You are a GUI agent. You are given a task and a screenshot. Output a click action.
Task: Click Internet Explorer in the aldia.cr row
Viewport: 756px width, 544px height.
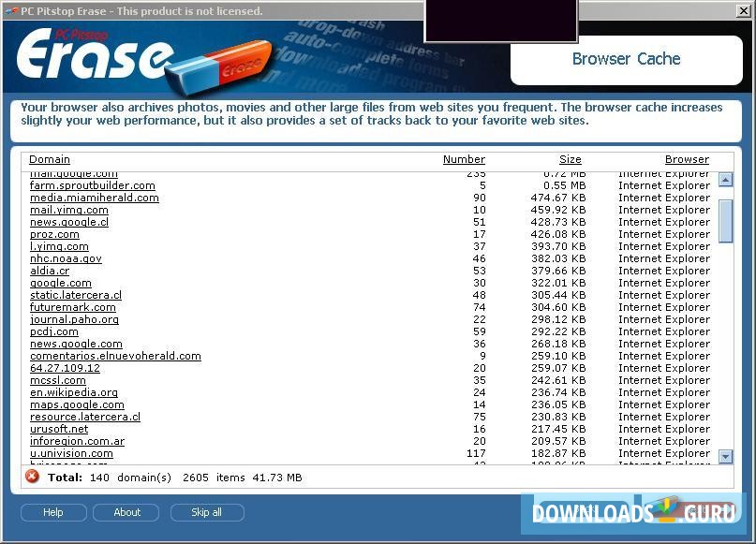point(664,271)
